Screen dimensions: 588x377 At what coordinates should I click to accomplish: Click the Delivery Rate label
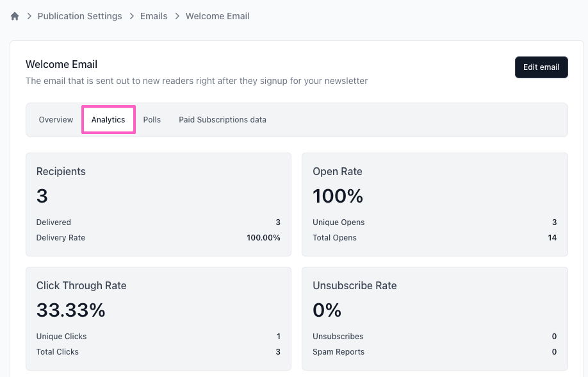pos(61,238)
